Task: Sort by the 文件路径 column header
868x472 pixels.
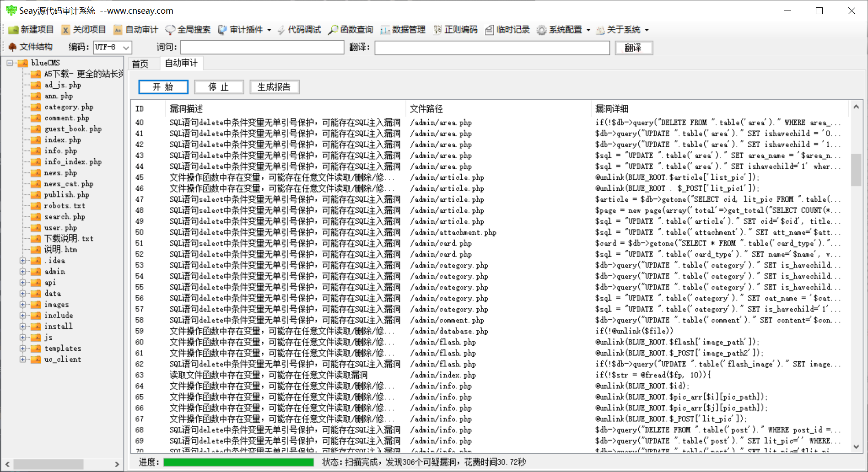Action: (498, 109)
